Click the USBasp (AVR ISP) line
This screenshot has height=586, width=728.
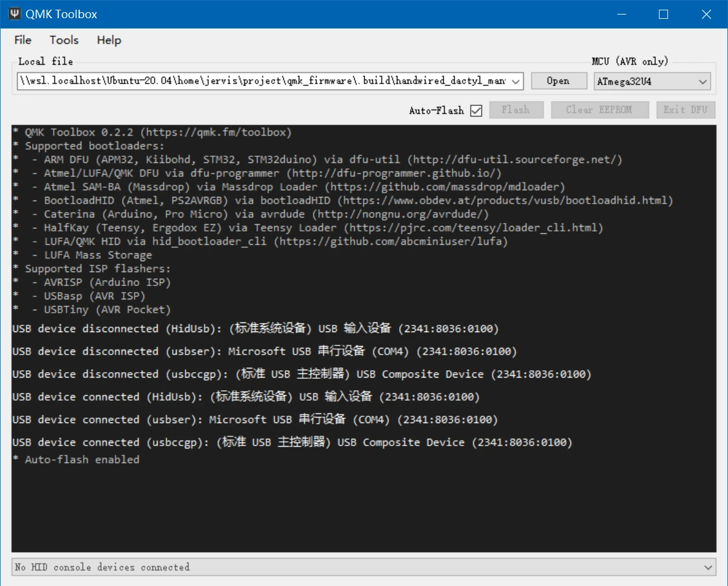pos(79,296)
